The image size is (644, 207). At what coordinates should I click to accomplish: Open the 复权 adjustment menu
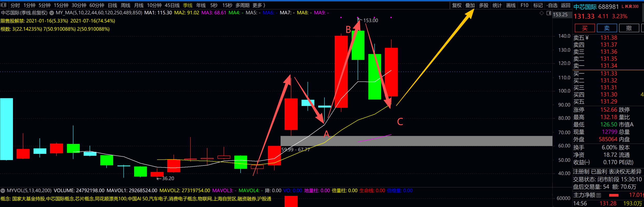click(x=457, y=5)
